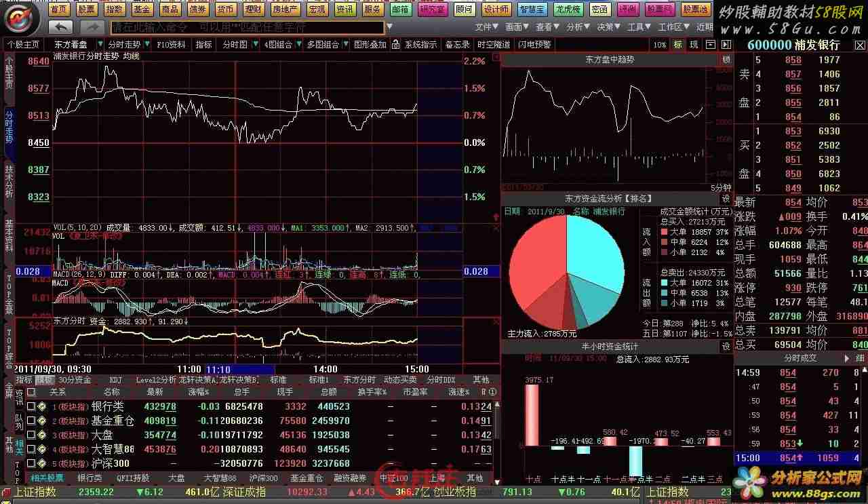
Task: Switch to 基本资料 left side tab
Action: (9, 236)
